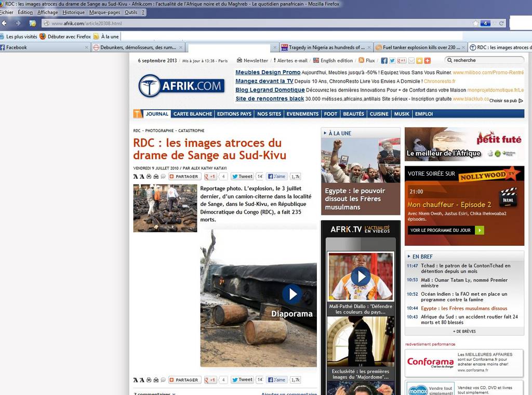Open the brief about Egypte Frères musulmans dissous
The width and height of the screenshot is (532, 395).
click(x=464, y=308)
